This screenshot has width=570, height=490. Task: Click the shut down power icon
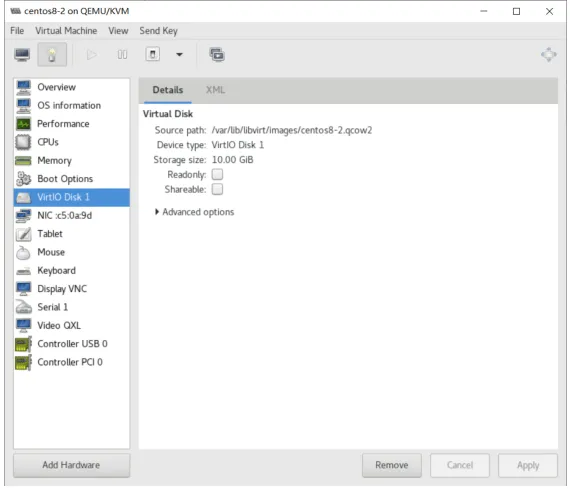pos(153,55)
